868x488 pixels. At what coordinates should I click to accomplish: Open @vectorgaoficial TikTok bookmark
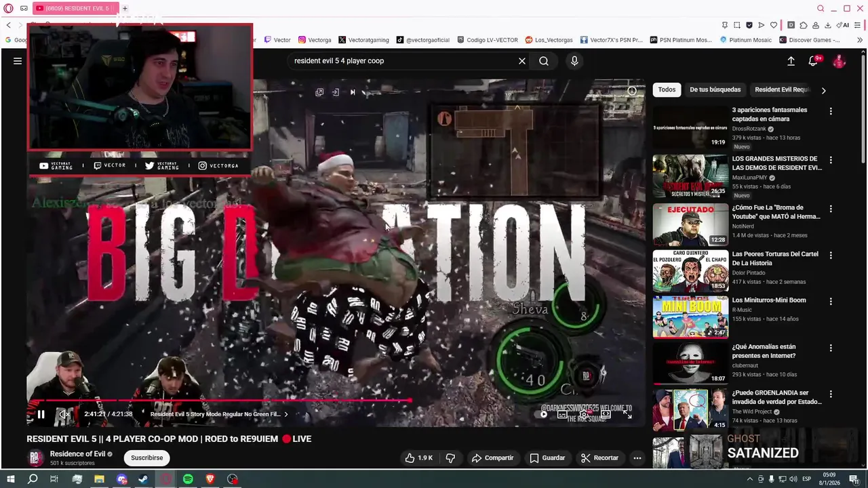[423, 40]
